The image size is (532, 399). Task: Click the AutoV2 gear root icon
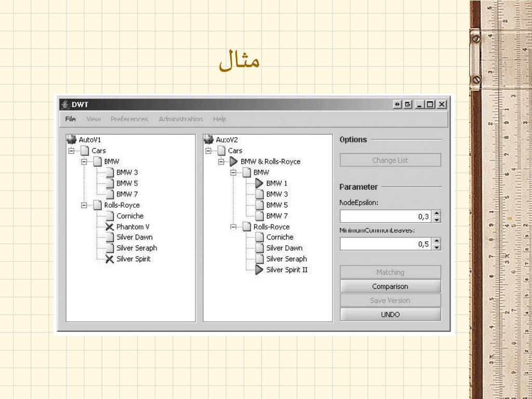point(209,139)
